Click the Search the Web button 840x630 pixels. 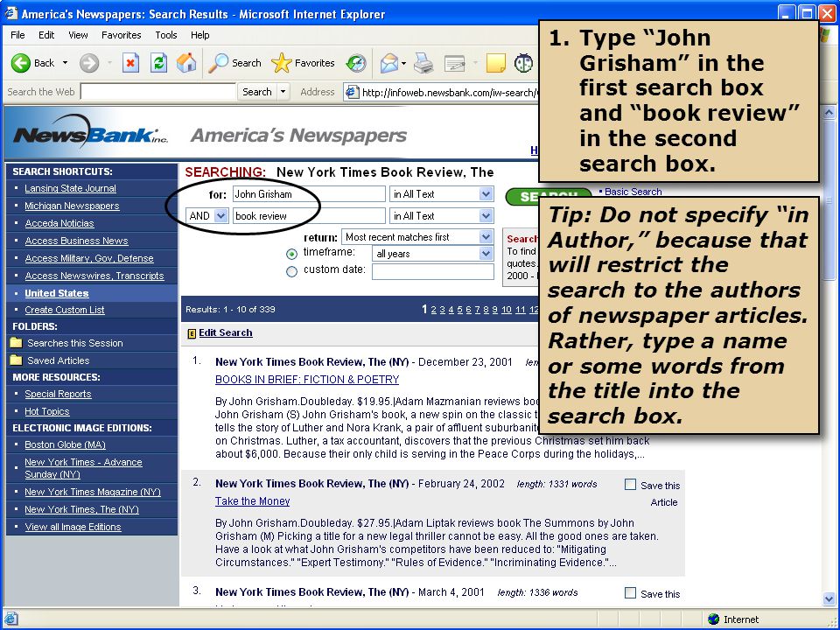tap(256, 92)
